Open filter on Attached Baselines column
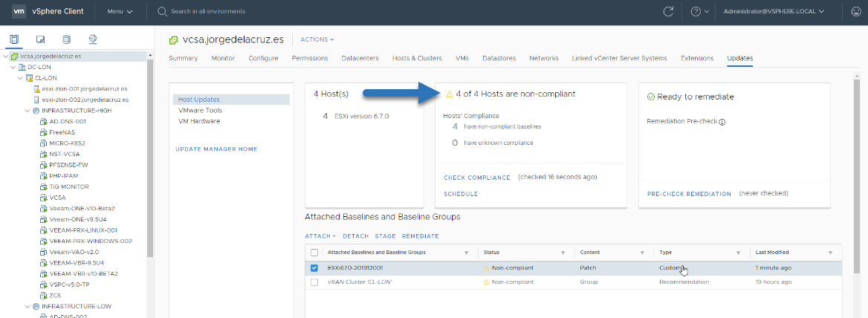Image resolution: width=868 pixels, height=318 pixels. [466, 253]
